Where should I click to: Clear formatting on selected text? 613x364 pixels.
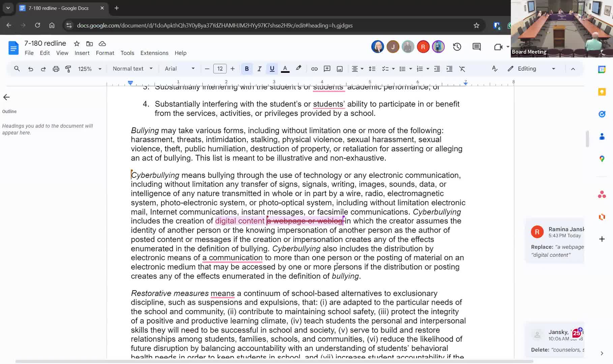click(x=462, y=69)
